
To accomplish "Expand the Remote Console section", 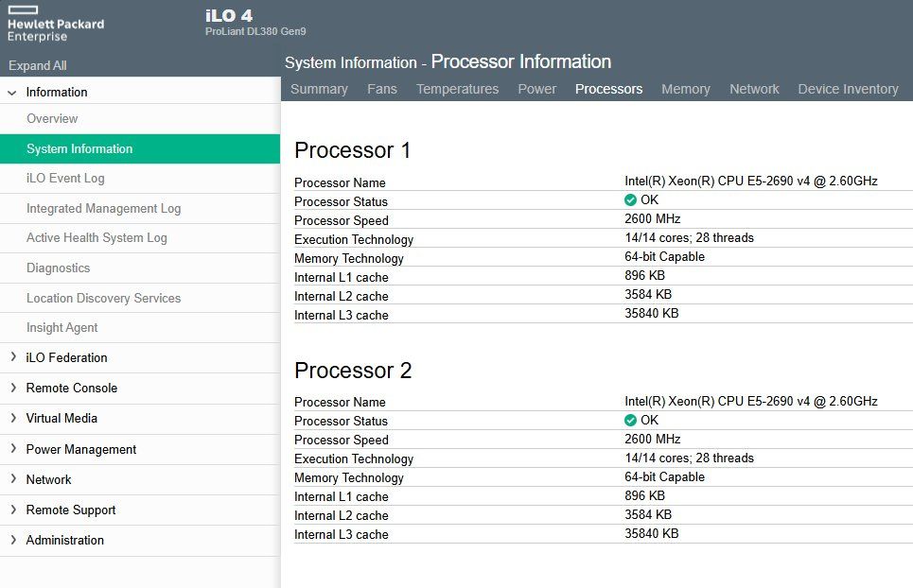I will click(x=13, y=388).
